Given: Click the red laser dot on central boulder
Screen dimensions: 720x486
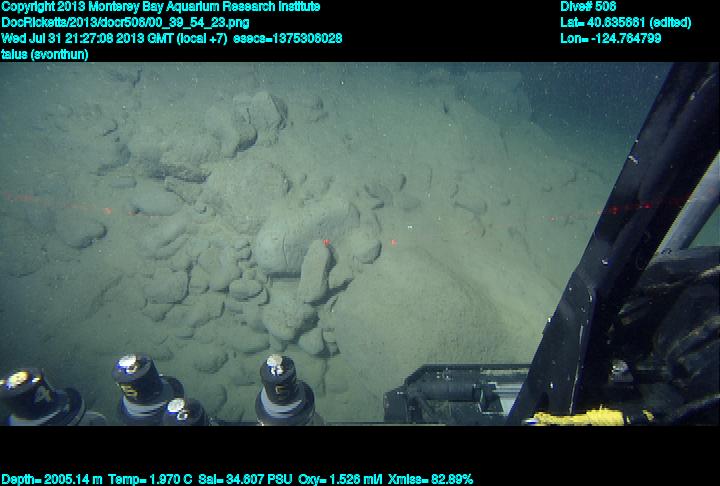Looking at the screenshot, I should coord(326,242).
